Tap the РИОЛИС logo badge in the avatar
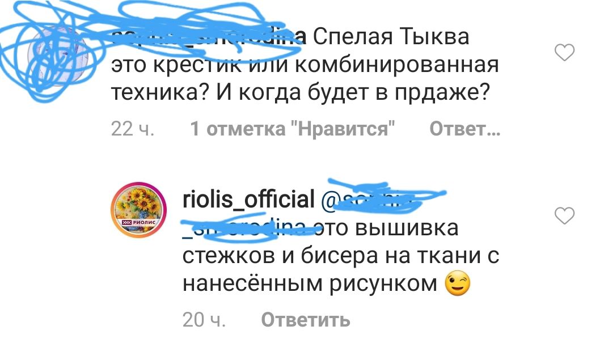 click(x=138, y=222)
